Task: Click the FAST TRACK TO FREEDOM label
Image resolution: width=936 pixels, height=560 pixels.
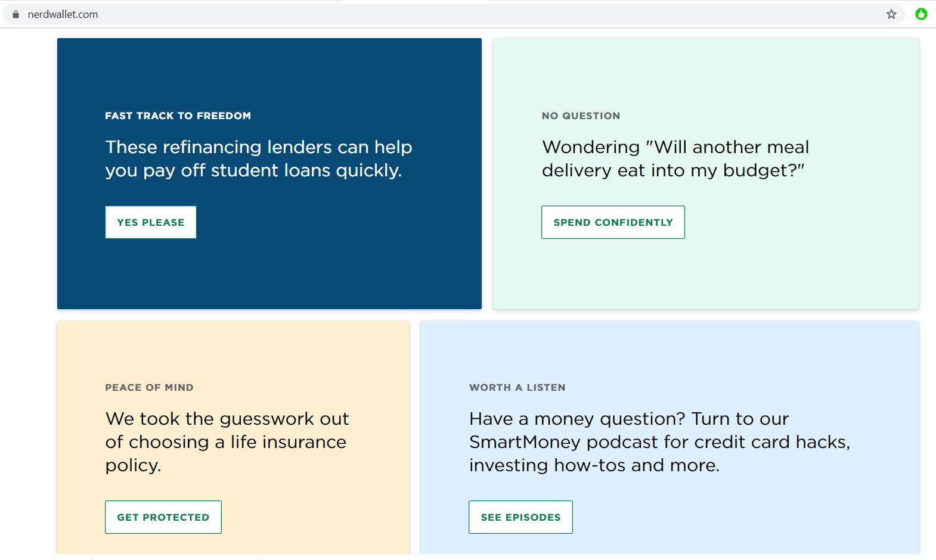Action: tap(178, 116)
